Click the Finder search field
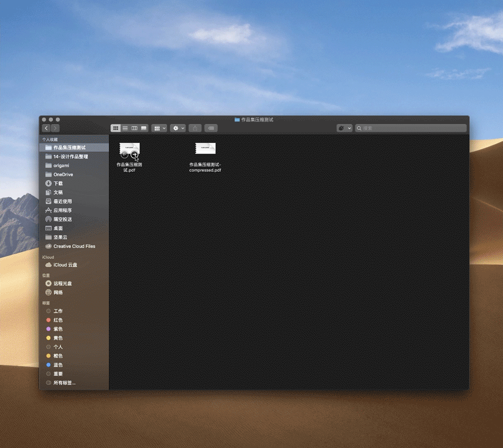Screen dimensions: 503x448 [x=411, y=128]
